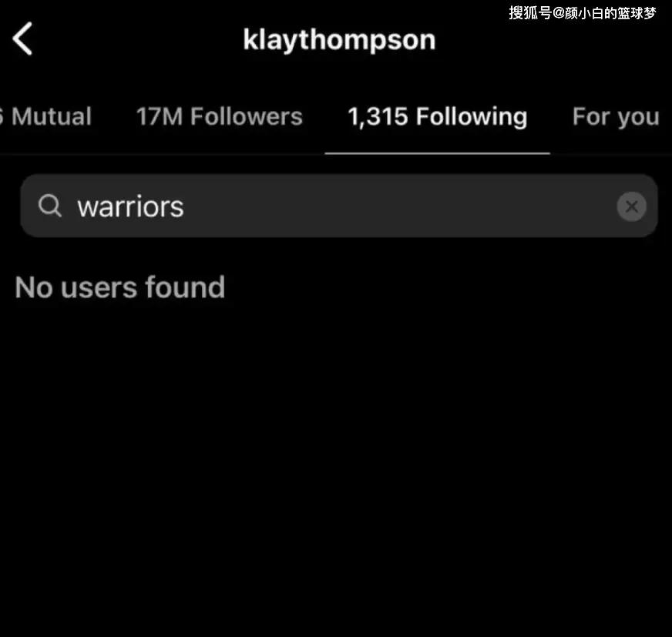This screenshot has height=637, width=672.
Task: Tap the partially visible Mutual count tab
Action: 46,116
